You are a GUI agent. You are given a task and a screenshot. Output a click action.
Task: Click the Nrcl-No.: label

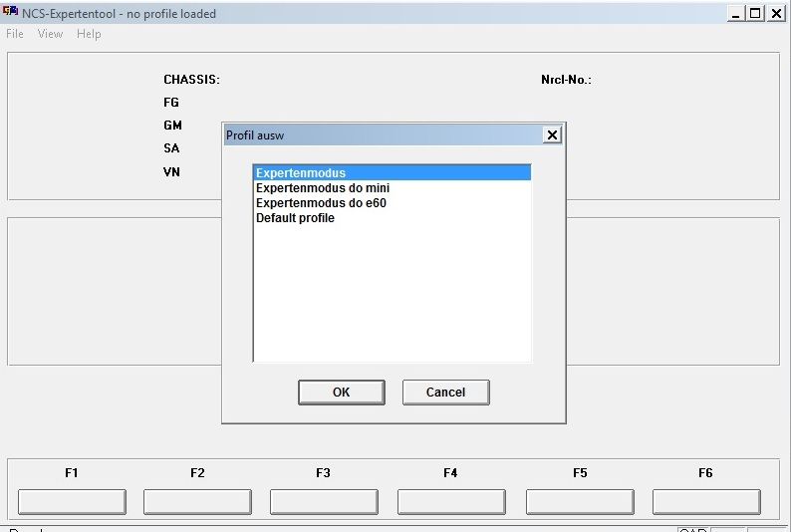(566, 80)
